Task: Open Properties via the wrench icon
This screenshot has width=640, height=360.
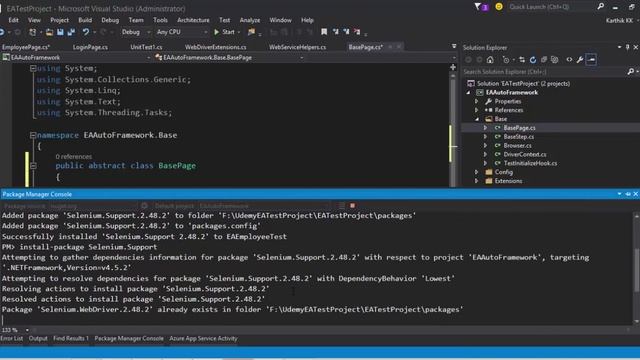Action: pyautogui.click(x=580, y=60)
